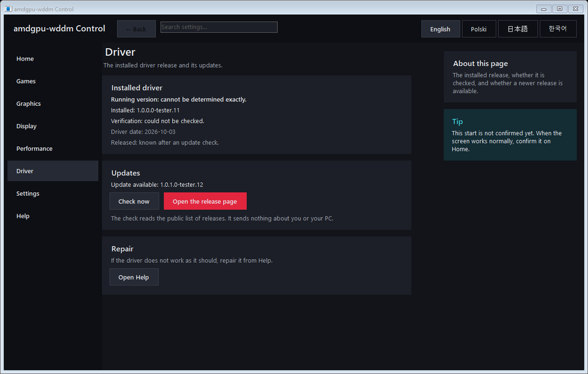Image resolution: width=588 pixels, height=374 pixels.
Task: Switch language to Japanese 日本語
Action: [x=517, y=29]
